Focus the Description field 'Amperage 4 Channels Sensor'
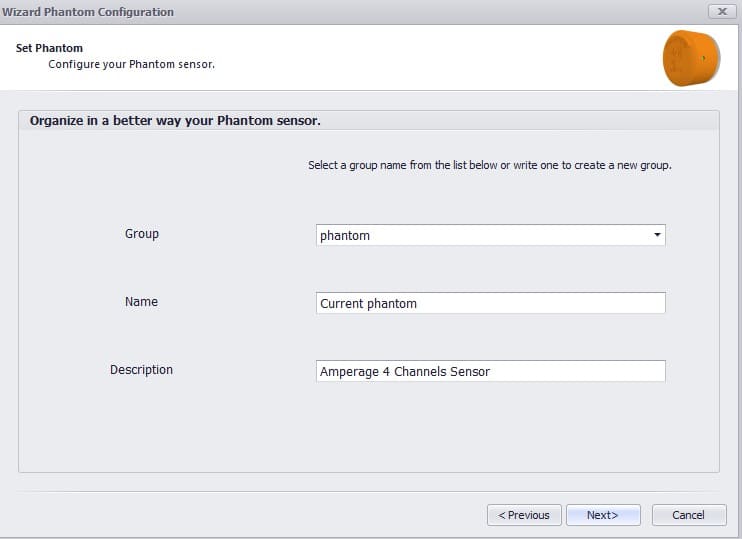The width and height of the screenshot is (742, 539). 491,371
